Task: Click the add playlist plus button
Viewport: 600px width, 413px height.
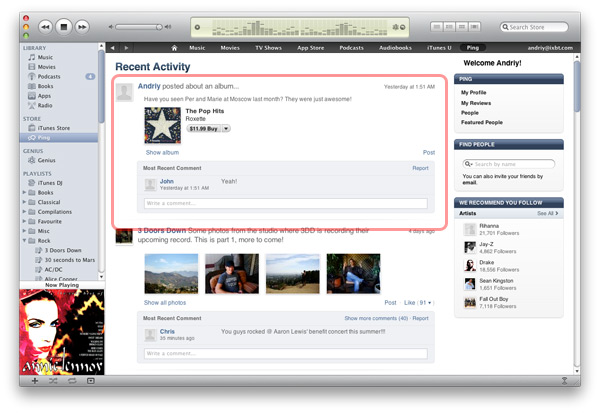Action: 35,381
